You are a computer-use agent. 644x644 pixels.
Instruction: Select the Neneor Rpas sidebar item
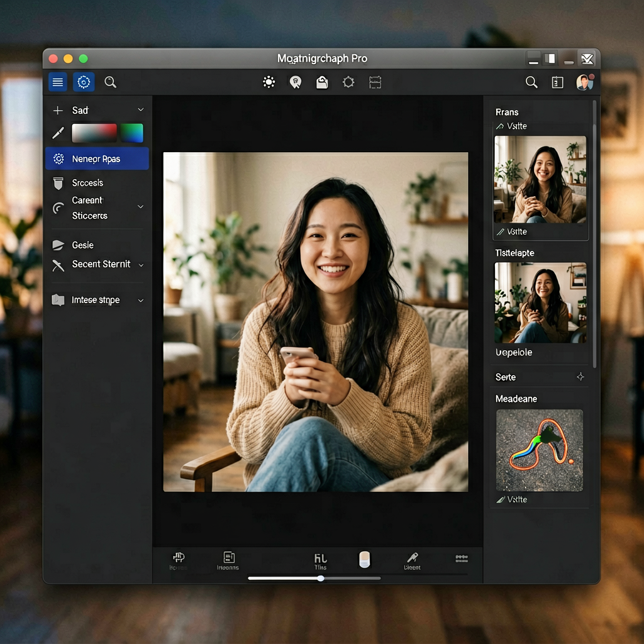[97, 158]
